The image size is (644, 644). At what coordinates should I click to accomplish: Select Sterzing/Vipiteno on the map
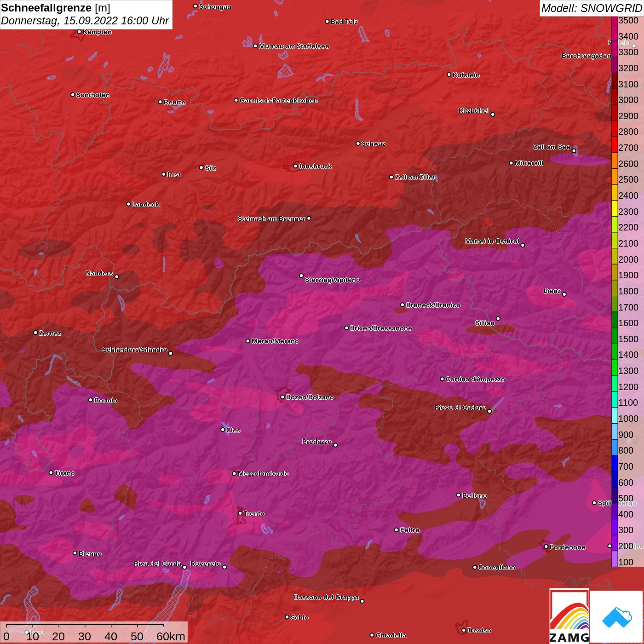(332, 280)
